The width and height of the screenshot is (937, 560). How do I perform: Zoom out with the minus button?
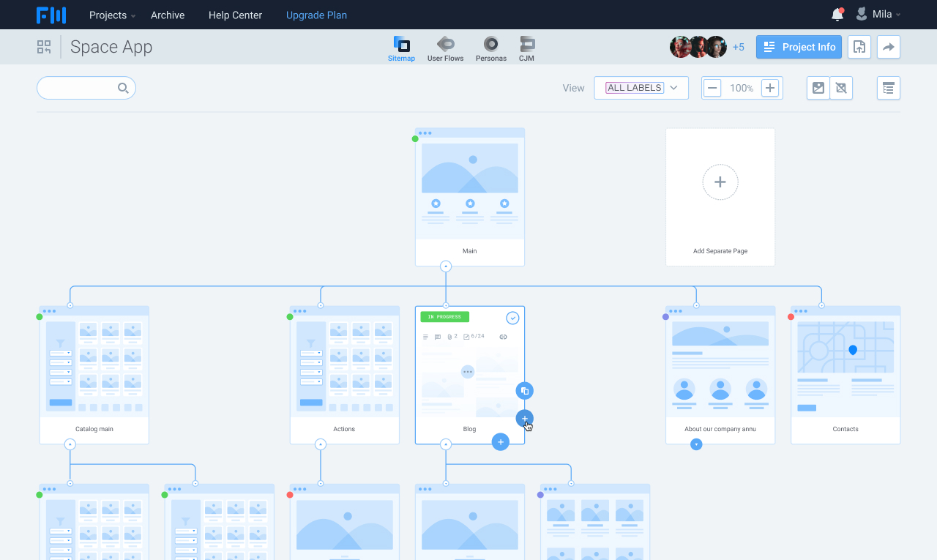(712, 88)
